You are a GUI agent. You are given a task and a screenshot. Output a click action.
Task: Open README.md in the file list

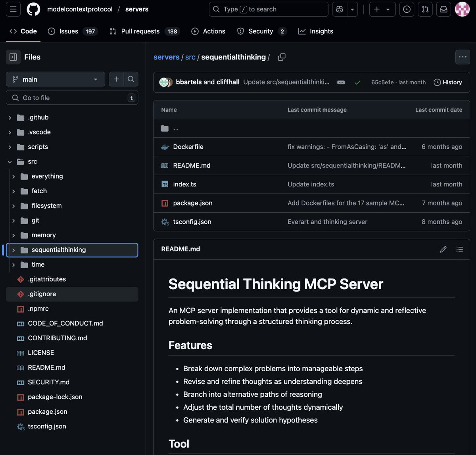(x=192, y=165)
